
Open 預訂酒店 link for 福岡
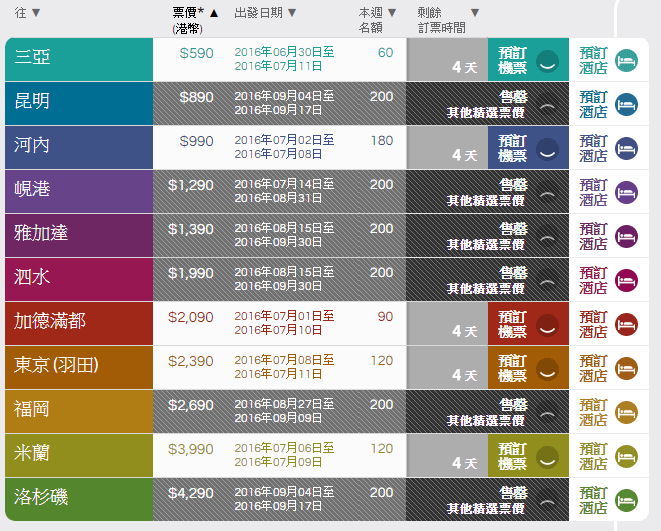coord(593,413)
